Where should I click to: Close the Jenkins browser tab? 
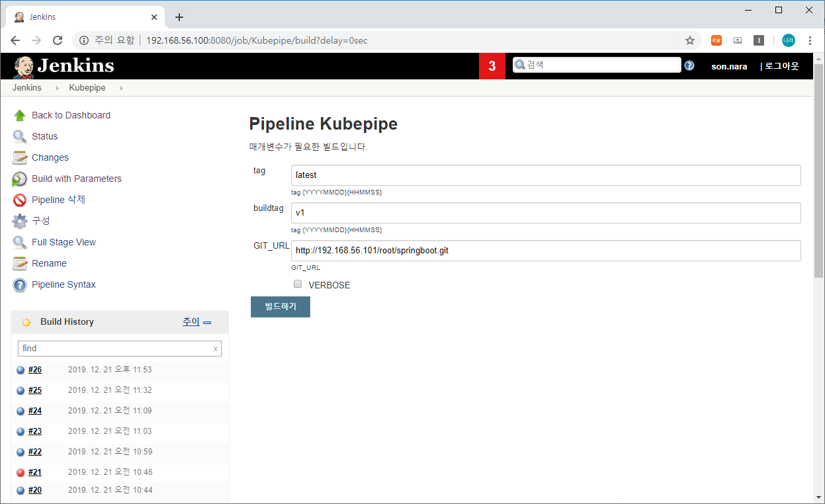tap(154, 17)
